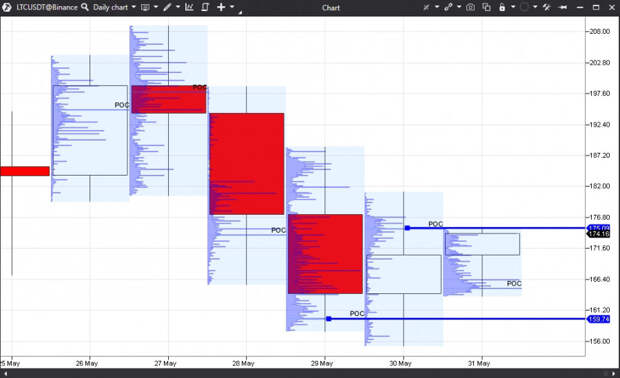Click the app logo icon in title bar
Screen dimensions: 620x378
pyautogui.click(x=7, y=7)
